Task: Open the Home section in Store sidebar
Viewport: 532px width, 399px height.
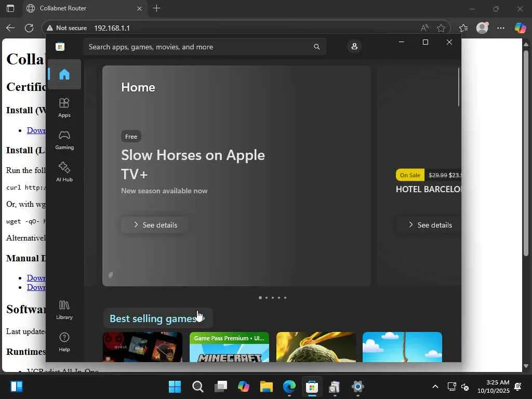Action: [x=64, y=74]
